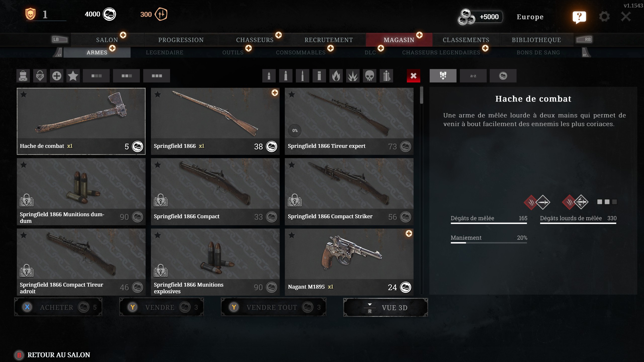Screen dimensions: 644x362
Task: Select the one-slot weapon size filter
Action: tap(96, 76)
